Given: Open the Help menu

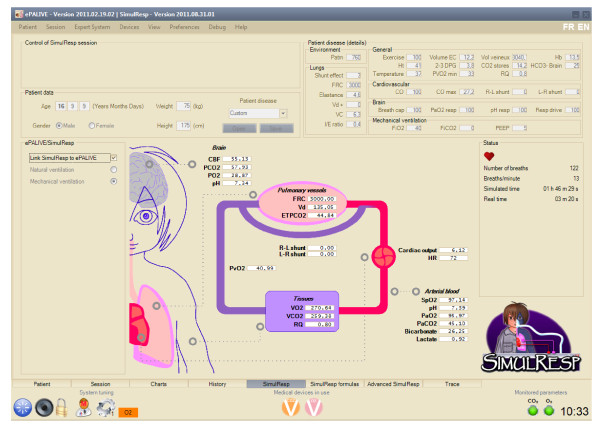Looking at the screenshot, I should coord(241,27).
